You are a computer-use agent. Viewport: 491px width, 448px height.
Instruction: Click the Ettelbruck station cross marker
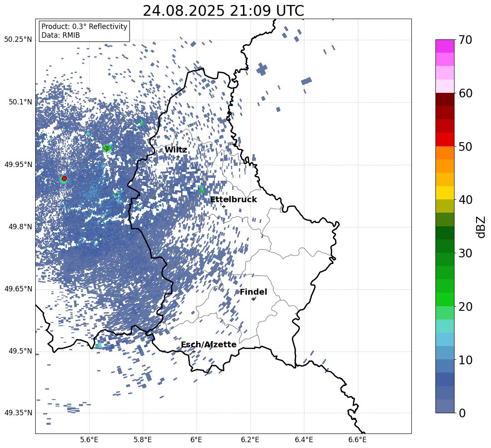pyautogui.click(x=224, y=206)
